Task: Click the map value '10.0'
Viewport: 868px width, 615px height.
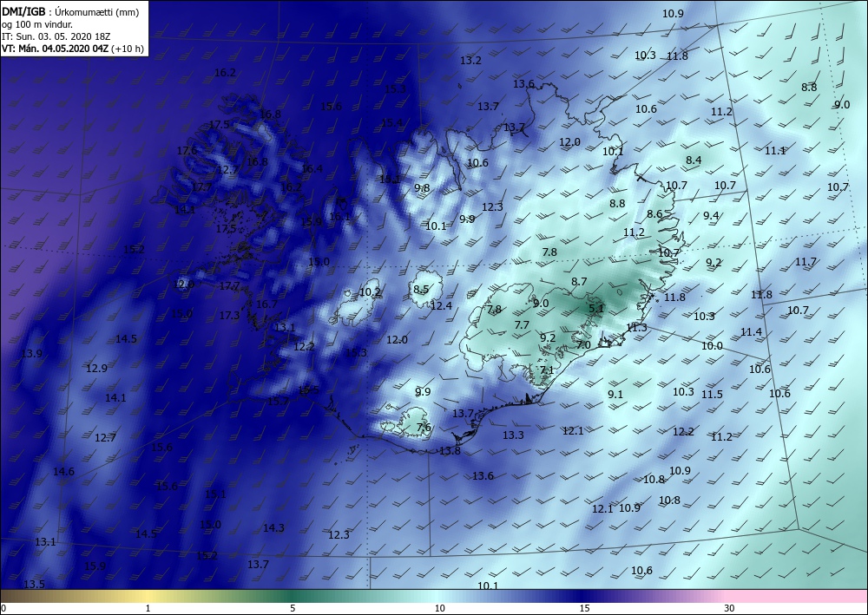Action: click(712, 346)
